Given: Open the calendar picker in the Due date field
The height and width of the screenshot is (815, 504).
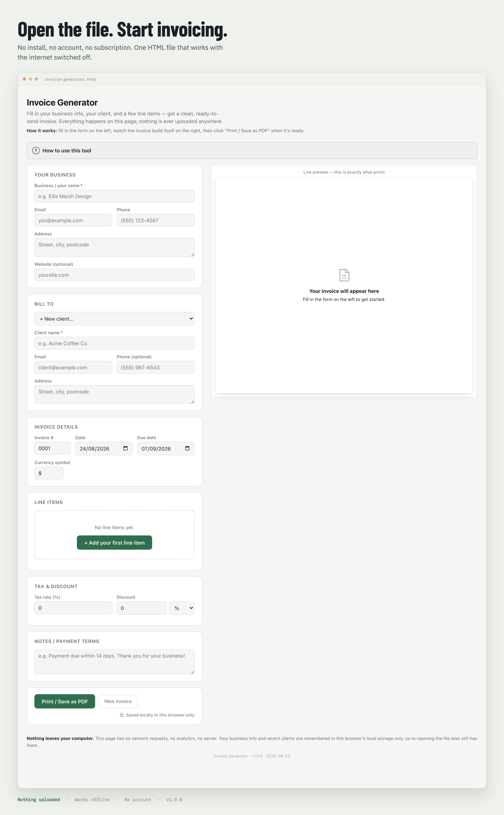Looking at the screenshot, I should tap(187, 448).
